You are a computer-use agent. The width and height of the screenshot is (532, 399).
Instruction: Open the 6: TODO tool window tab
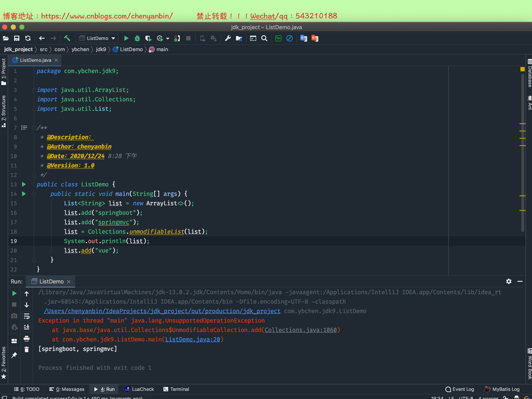(27, 389)
